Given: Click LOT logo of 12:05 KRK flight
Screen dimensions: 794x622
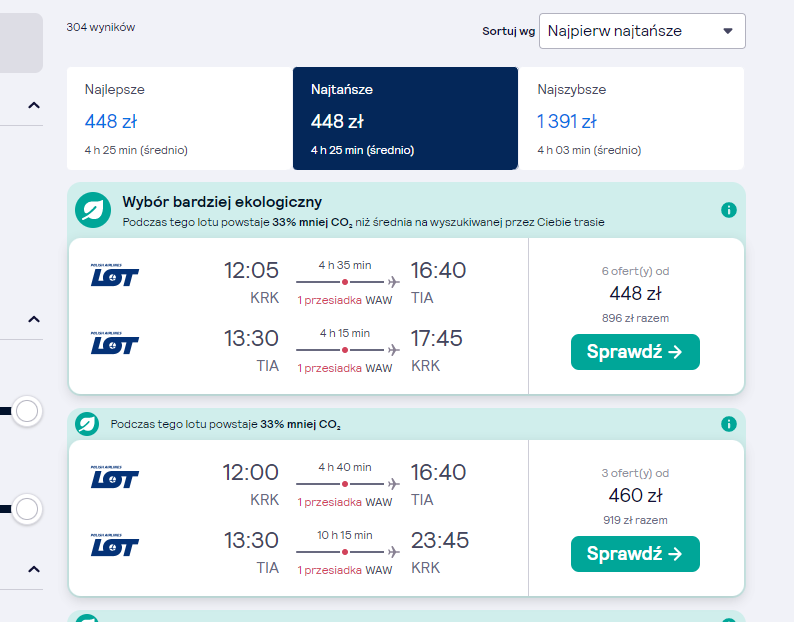Looking at the screenshot, I should [x=114, y=275].
